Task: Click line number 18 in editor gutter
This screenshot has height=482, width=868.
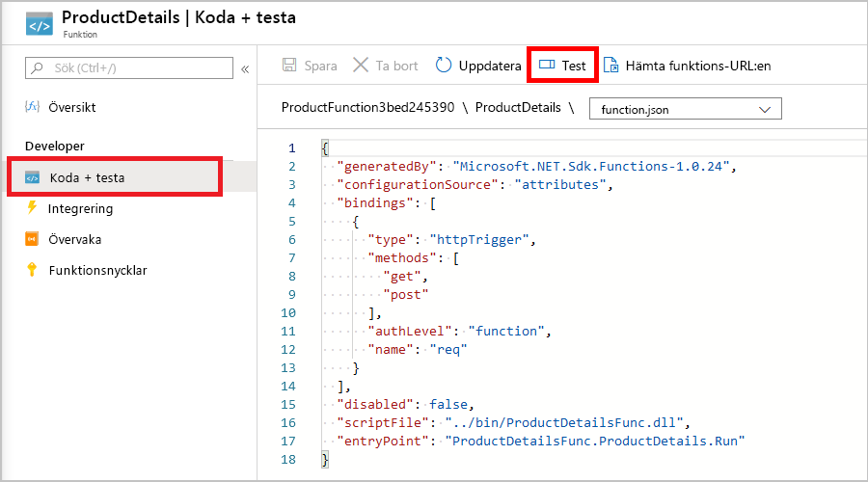Action: 288,459
